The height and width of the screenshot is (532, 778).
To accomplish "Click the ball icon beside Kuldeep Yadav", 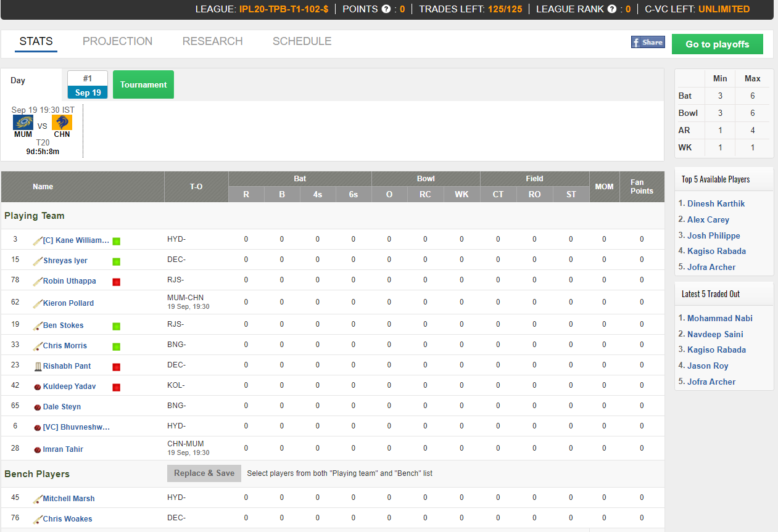I will (x=38, y=387).
